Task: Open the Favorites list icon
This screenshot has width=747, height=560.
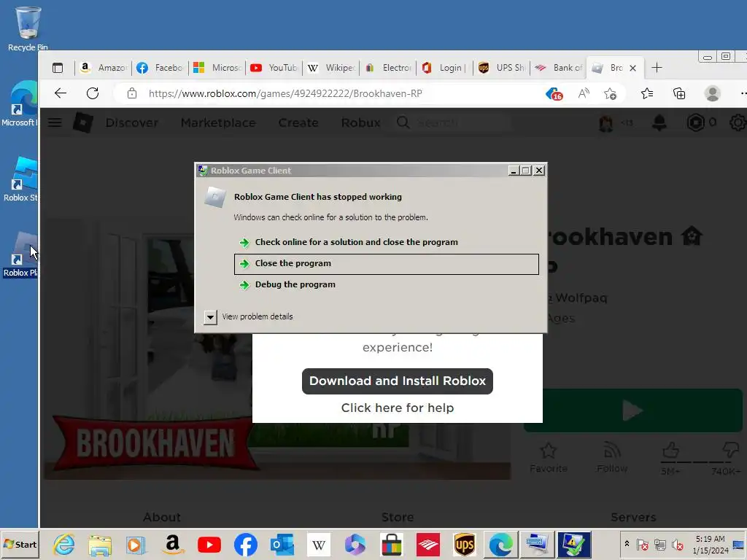Action: (x=647, y=93)
